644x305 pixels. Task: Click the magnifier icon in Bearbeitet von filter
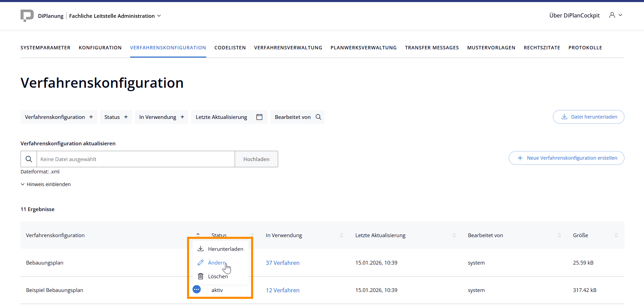pos(318,117)
